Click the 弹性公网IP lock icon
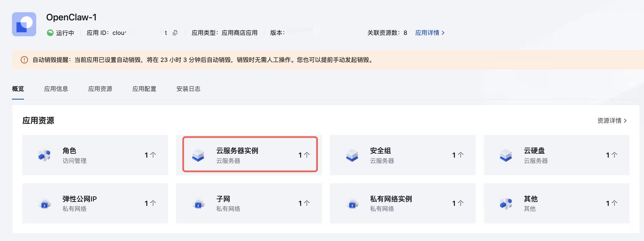This screenshot has width=644, height=241. [x=45, y=204]
